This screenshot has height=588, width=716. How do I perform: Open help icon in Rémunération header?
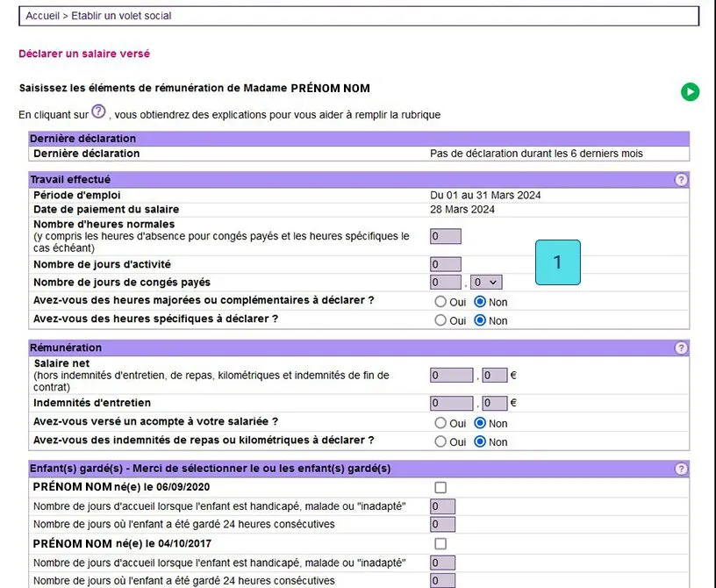(x=680, y=348)
